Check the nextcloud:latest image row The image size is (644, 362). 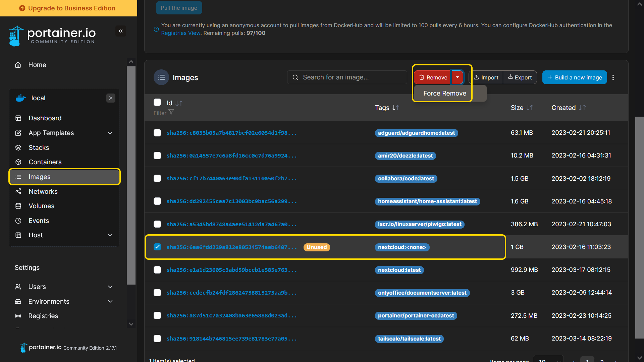pos(157,270)
